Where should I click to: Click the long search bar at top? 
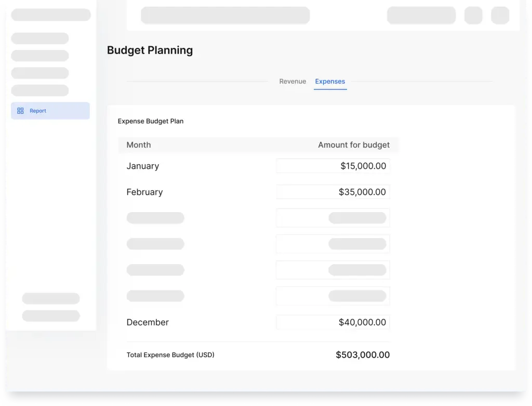[x=225, y=15]
